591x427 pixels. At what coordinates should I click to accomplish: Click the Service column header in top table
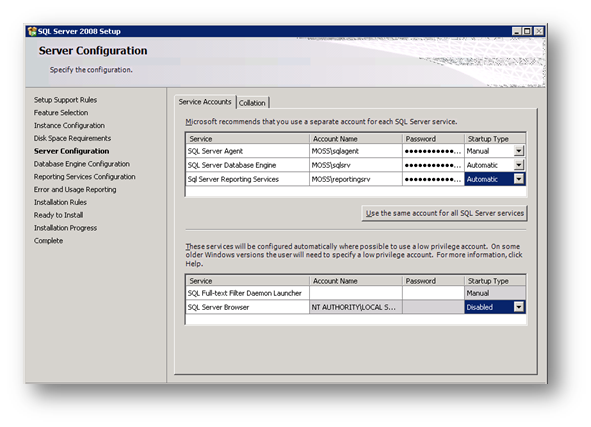coord(248,139)
